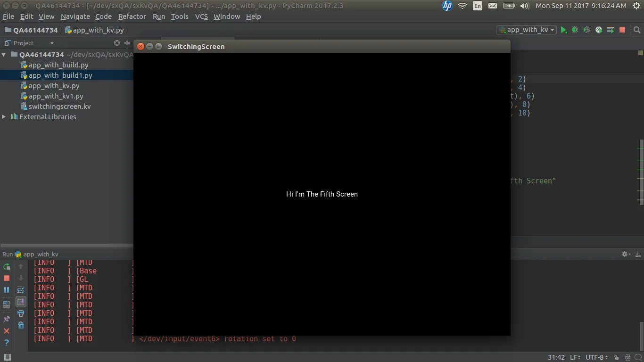This screenshot has height=362, width=644.
Task: Toggle tool window bars at bottom-left corner
Action: click(x=7, y=357)
